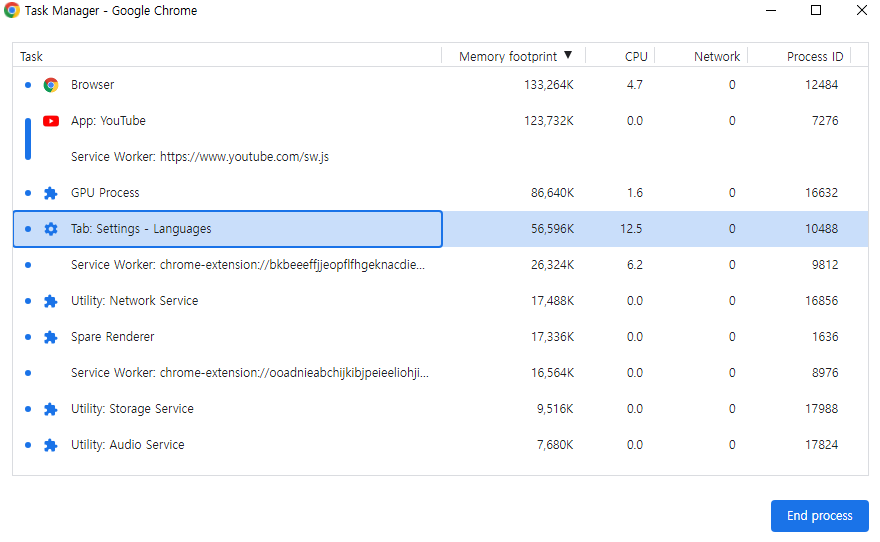Click the Chrome logo in the title bar

click(x=12, y=11)
